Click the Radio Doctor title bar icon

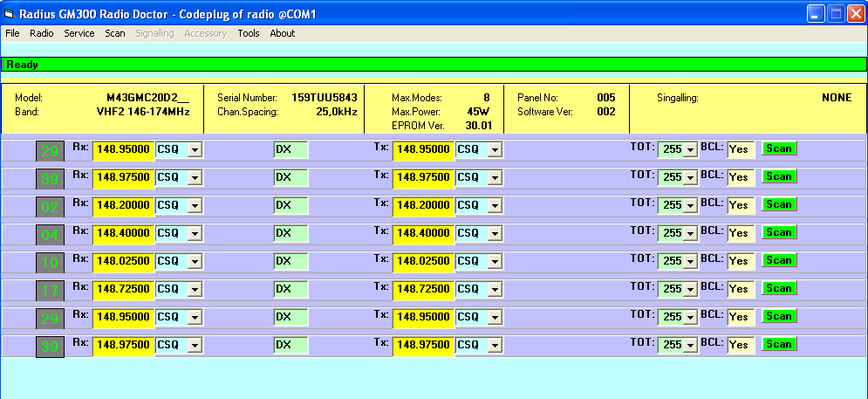pyautogui.click(x=9, y=14)
